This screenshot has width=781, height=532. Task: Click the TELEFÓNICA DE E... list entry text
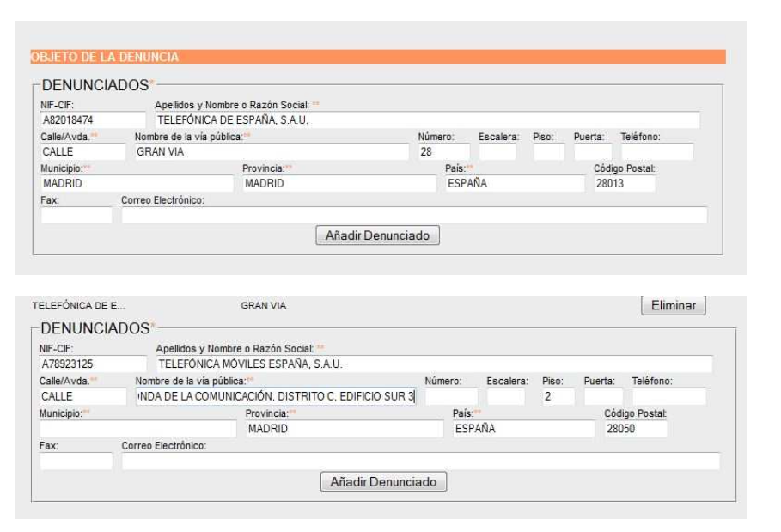tap(79, 305)
